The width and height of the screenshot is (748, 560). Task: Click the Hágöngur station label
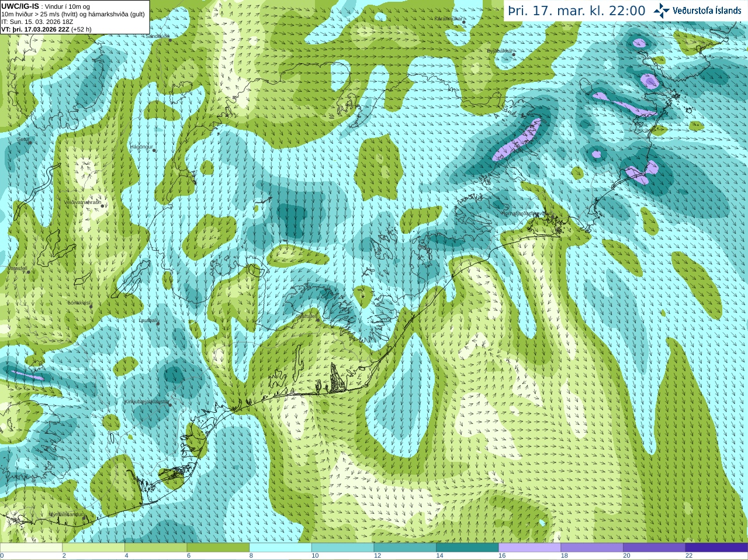click(x=141, y=147)
